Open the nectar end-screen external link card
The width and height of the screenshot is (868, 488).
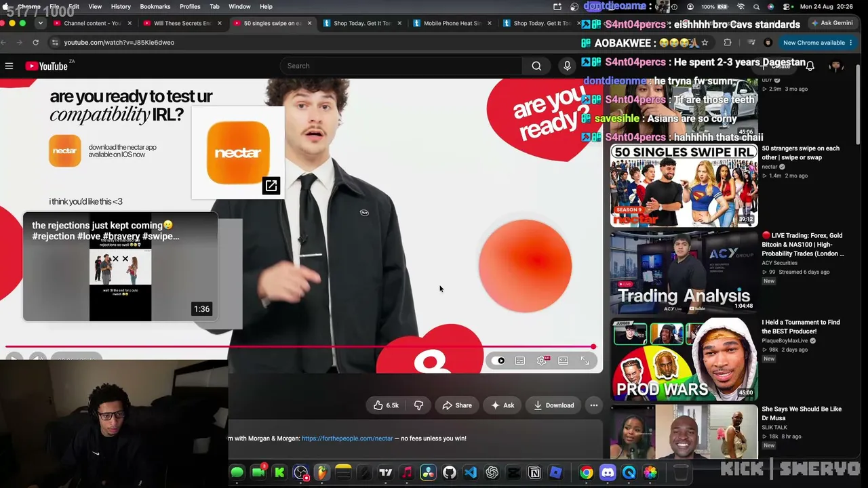pyautogui.click(x=238, y=152)
